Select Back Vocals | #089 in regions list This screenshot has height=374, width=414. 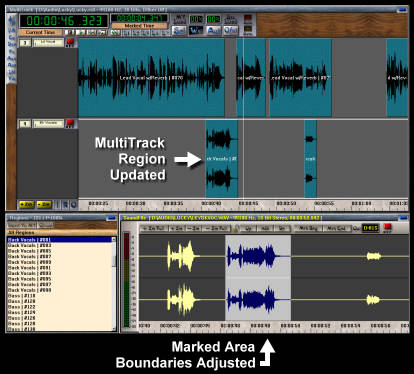click(x=59, y=262)
